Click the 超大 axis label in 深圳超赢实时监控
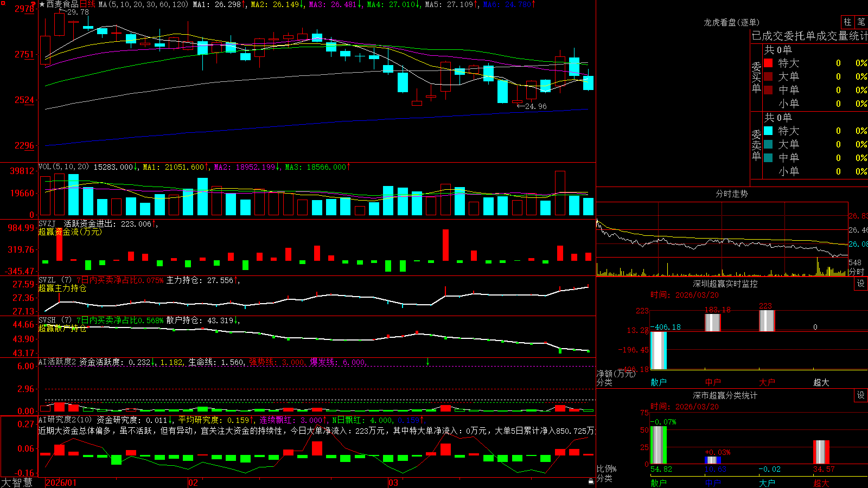The image size is (868, 488). pyautogui.click(x=821, y=382)
